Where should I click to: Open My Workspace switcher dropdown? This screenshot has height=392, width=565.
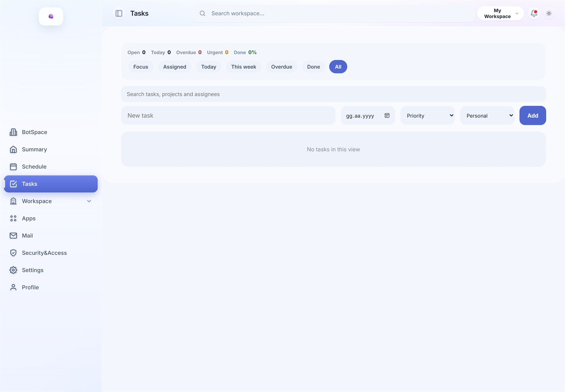(500, 14)
